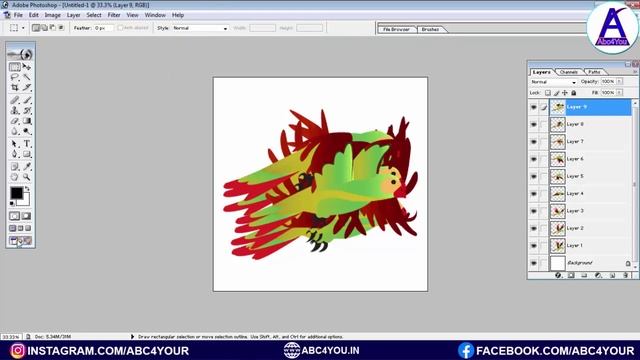Select the Eraser tool

coord(15,121)
